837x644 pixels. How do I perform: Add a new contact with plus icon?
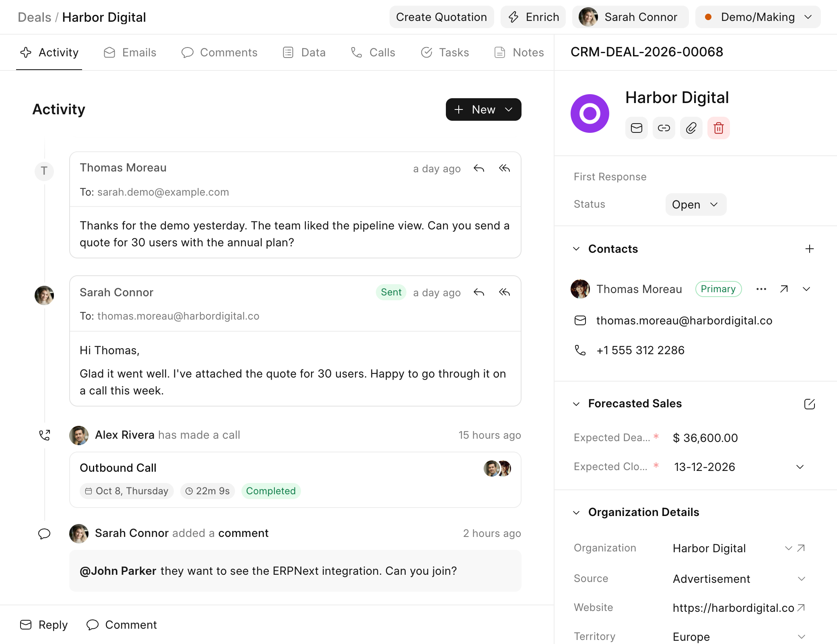(x=810, y=249)
